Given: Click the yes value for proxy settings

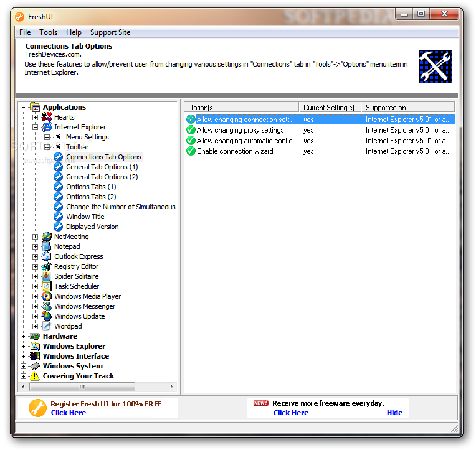Looking at the screenshot, I should [x=308, y=130].
